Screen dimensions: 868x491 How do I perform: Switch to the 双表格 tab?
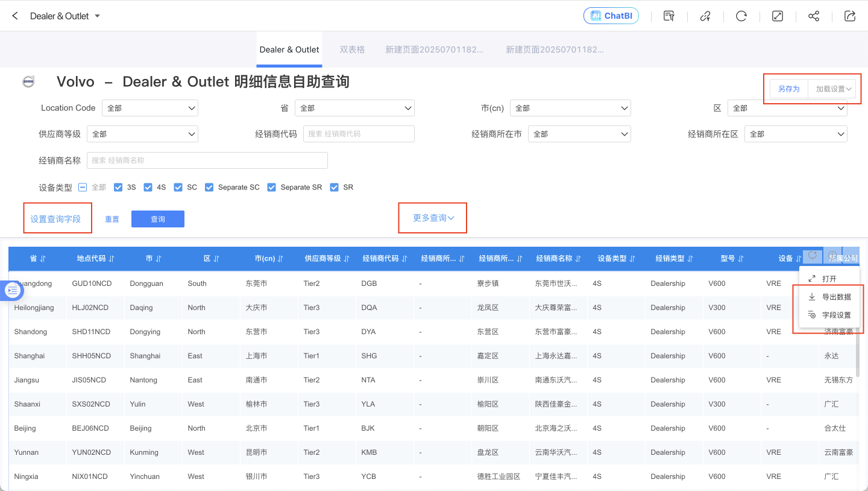[352, 49]
